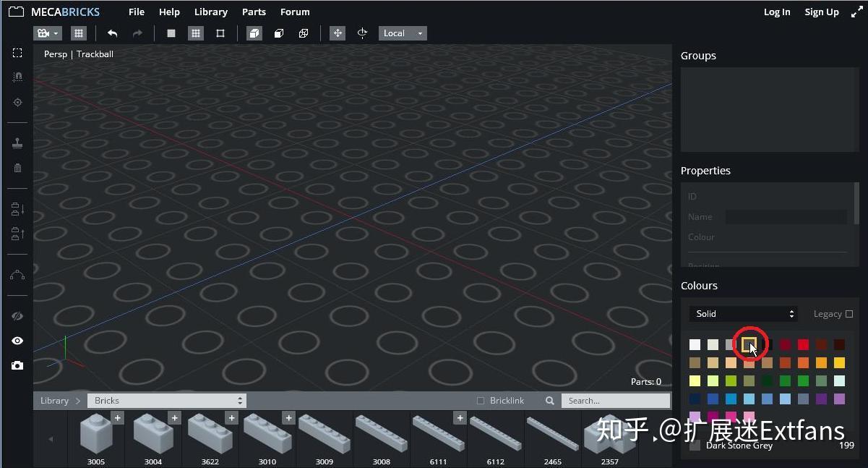Image resolution: width=868 pixels, height=468 pixels.
Task: Open the Parts menu
Action: (x=254, y=12)
